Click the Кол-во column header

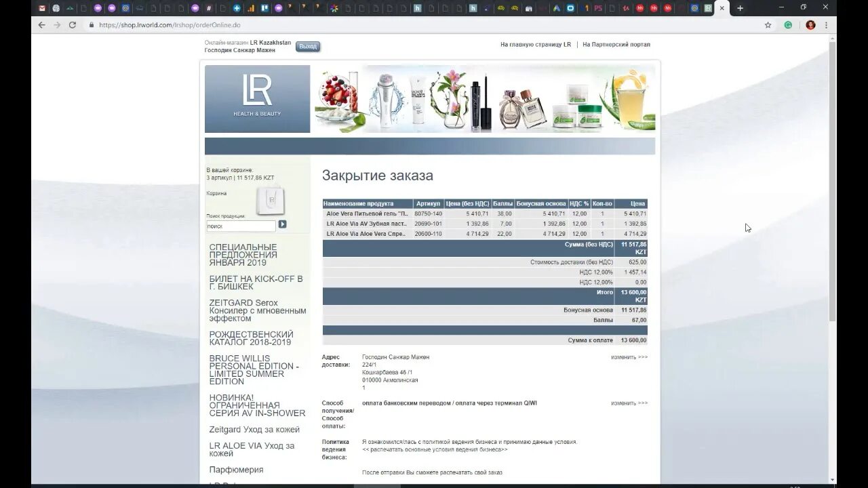point(602,203)
